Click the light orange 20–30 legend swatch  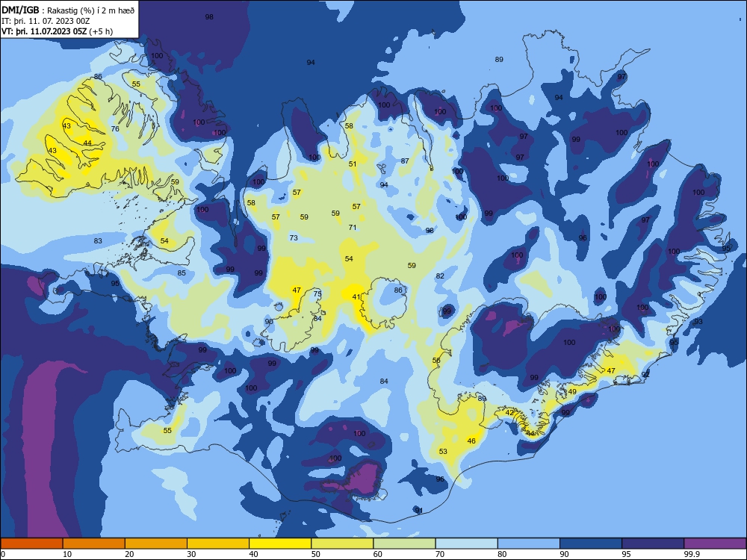(x=156, y=544)
